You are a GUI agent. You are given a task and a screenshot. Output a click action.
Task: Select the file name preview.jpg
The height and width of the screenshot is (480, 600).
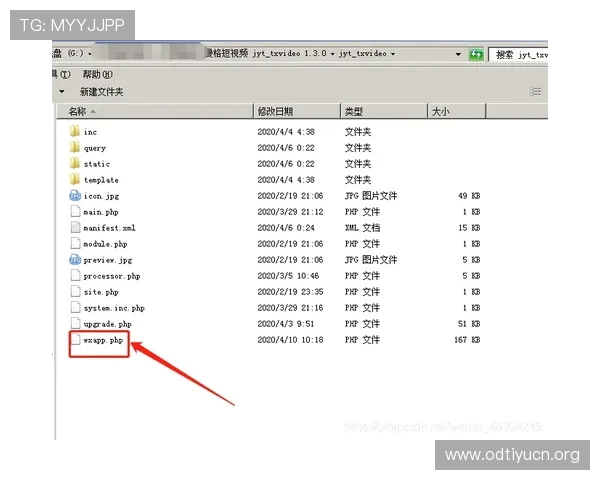click(x=108, y=260)
